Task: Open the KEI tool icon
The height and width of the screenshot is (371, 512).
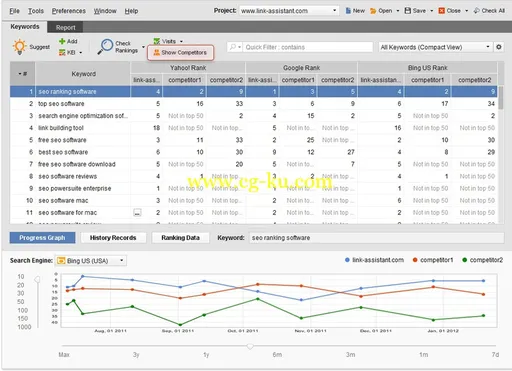Action: pyautogui.click(x=62, y=52)
